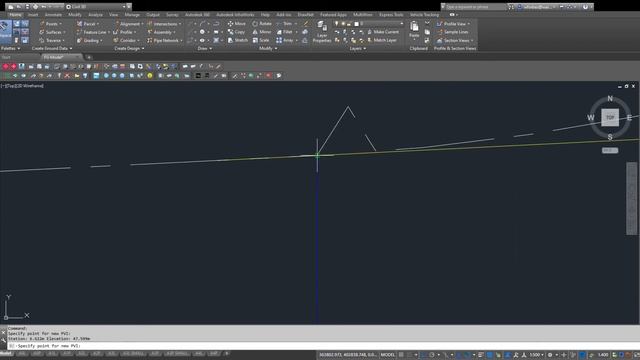Open the Points dropdown
This screenshot has width=640, height=360.
pos(51,24)
